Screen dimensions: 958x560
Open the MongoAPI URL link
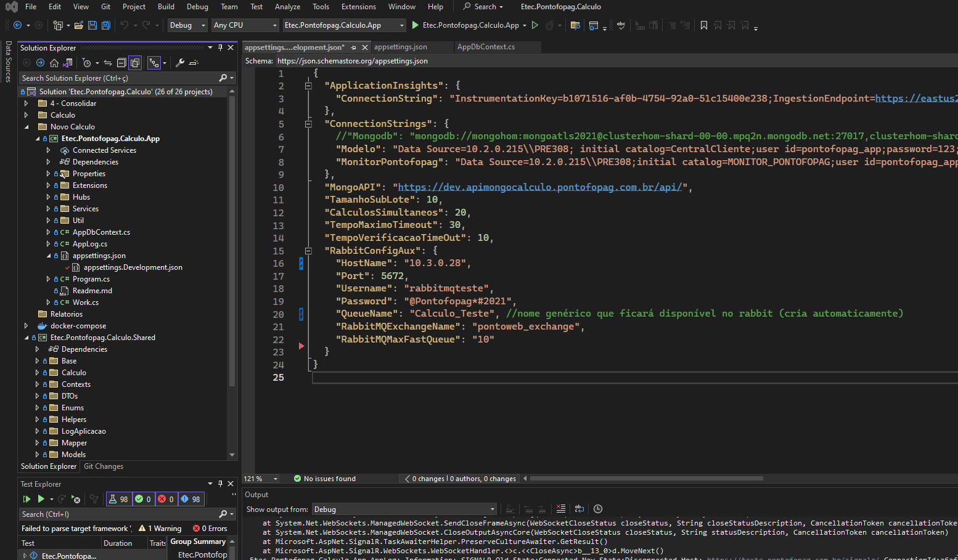tap(540, 187)
